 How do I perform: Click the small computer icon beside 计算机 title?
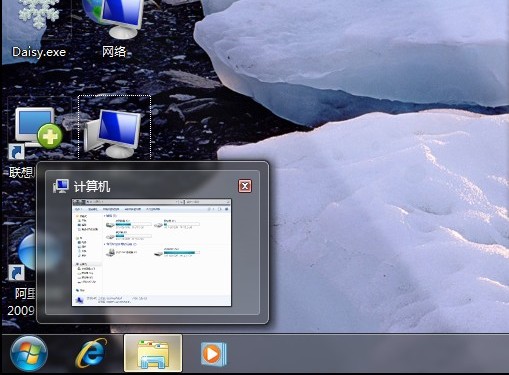point(61,186)
